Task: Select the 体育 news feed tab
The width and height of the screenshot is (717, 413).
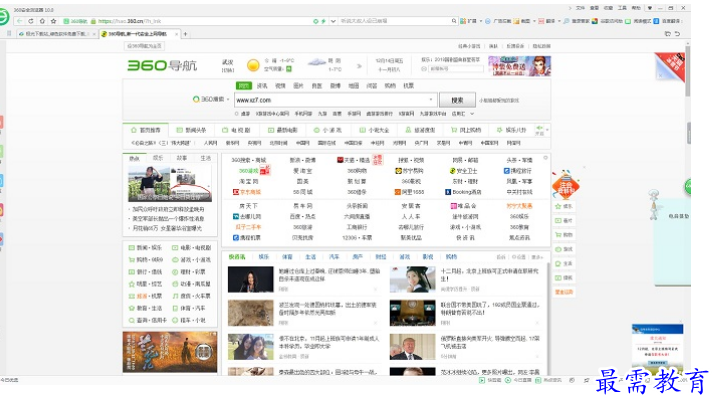Action: (287, 257)
